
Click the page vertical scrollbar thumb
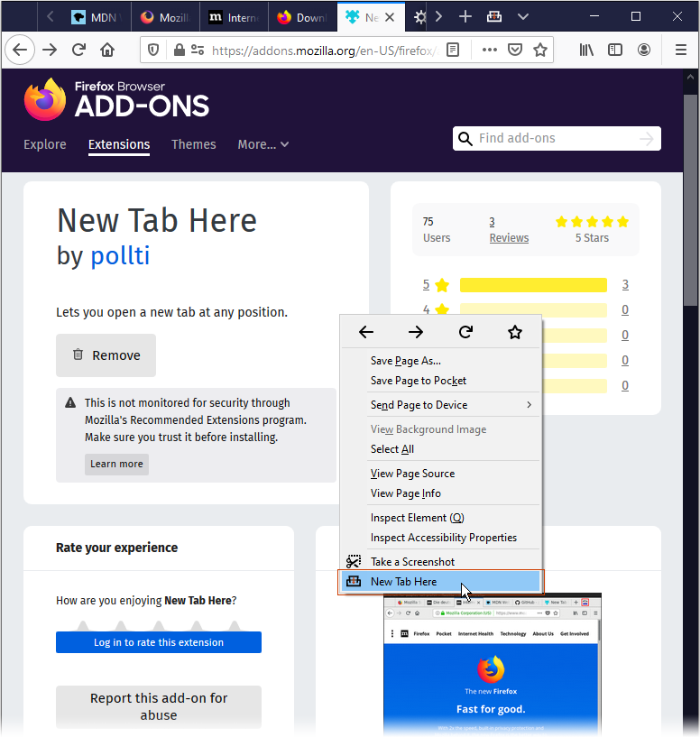(x=690, y=200)
